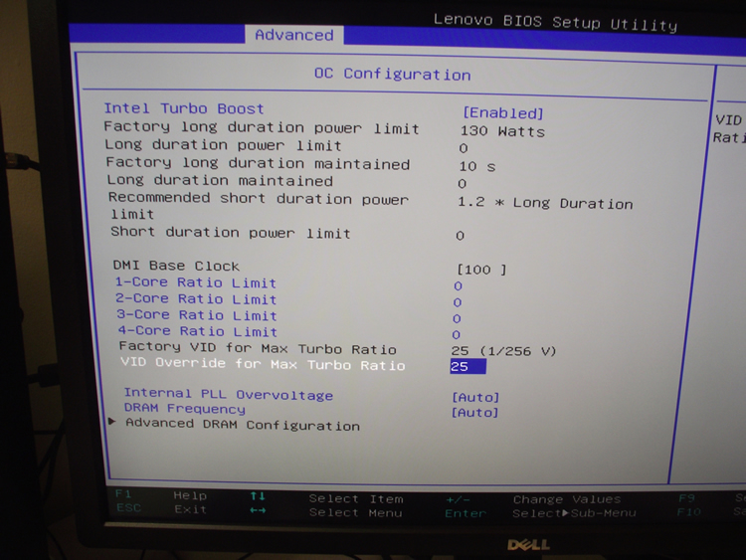The height and width of the screenshot is (560, 746).
Task: Select the Advanced tab
Action: 294,35
